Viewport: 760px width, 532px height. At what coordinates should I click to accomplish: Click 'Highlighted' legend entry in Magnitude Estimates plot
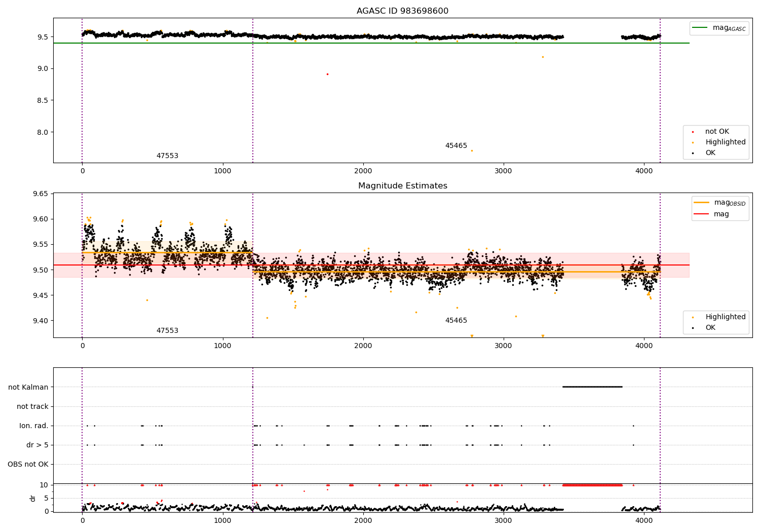[x=726, y=317]
